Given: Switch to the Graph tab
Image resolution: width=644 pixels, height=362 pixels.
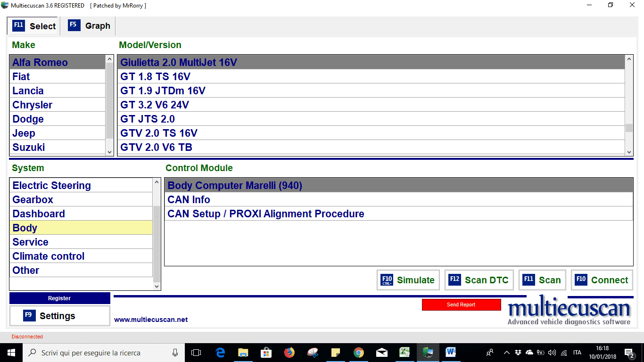Looking at the screenshot, I should click(x=90, y=26).
